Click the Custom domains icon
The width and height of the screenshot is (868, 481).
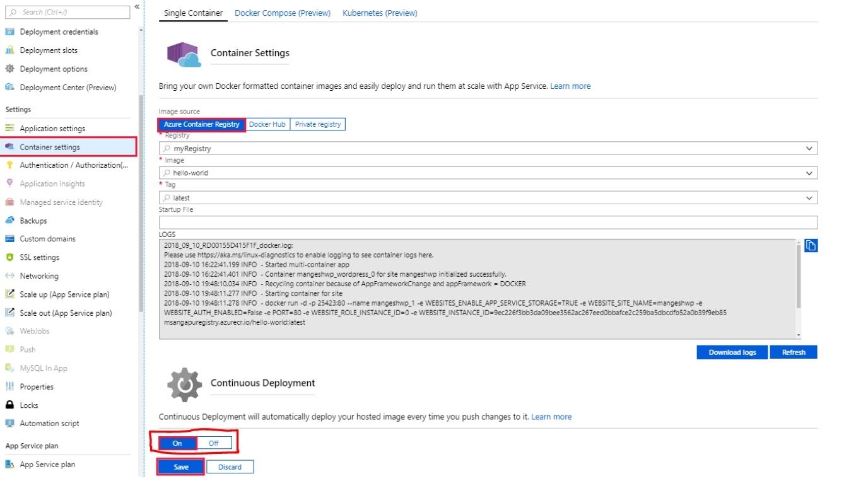click(x=9, y=239)
